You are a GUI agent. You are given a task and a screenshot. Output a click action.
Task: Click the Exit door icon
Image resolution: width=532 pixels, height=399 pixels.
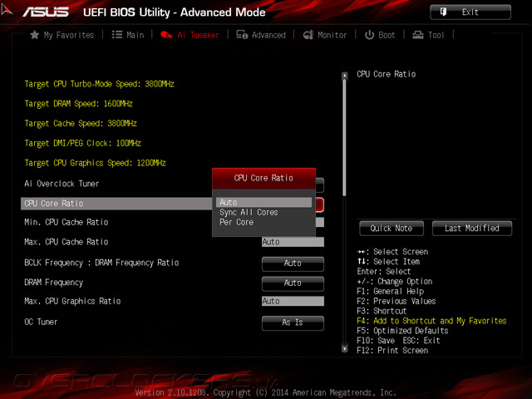pos(443,12)
